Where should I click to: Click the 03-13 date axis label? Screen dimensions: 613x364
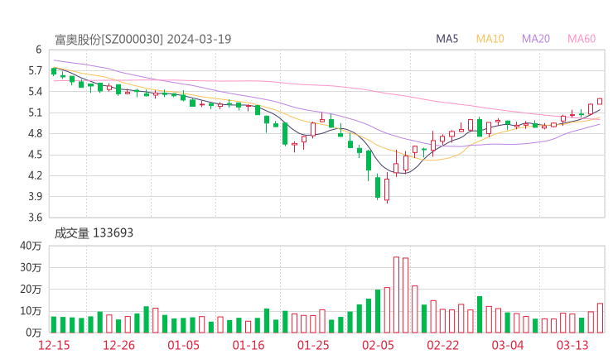(x=572, y=345)
